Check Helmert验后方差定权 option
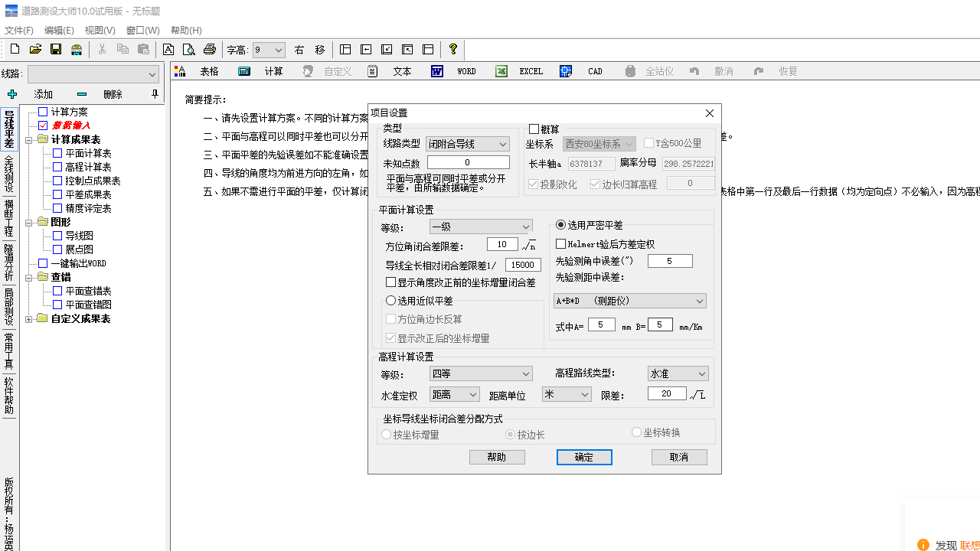Viewport: 980px width, 551px height. [560, 244]
